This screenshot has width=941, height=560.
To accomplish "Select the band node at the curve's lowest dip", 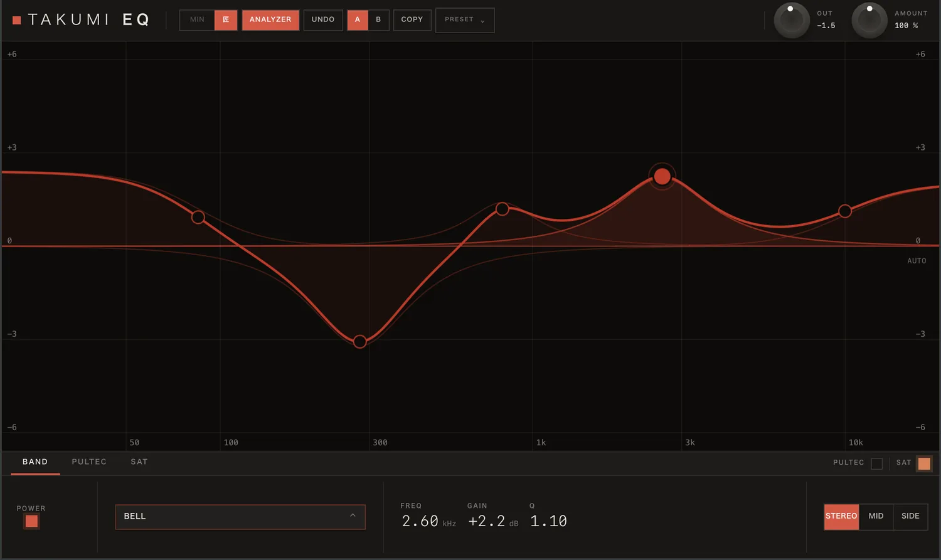I will pyautogui.click(x=359, y=342).
